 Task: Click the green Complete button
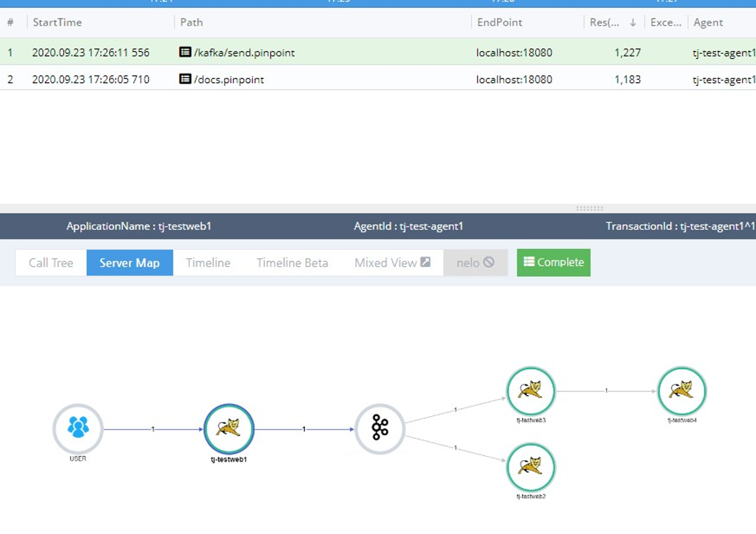coord(554,262)
